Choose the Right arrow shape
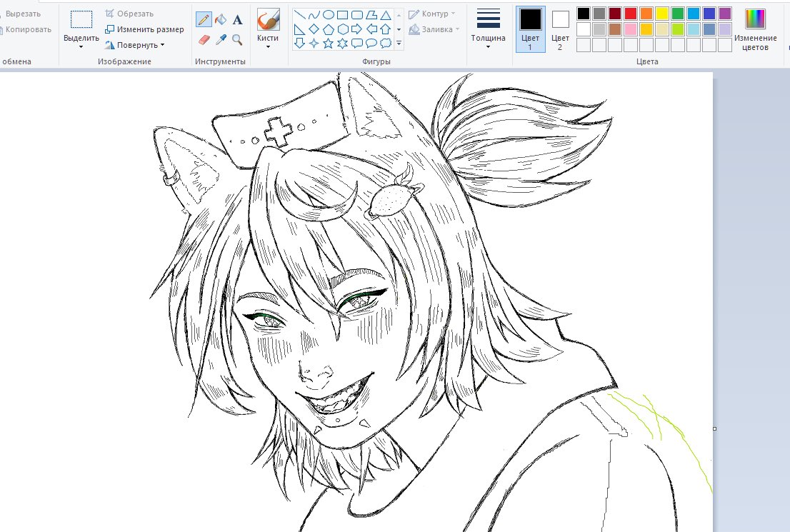The width and height of the screenshot is (790, 532). tap(356, 29)
